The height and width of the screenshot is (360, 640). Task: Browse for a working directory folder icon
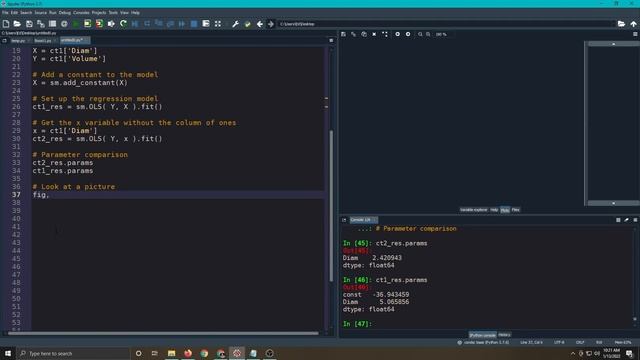[x=621, y=24]
